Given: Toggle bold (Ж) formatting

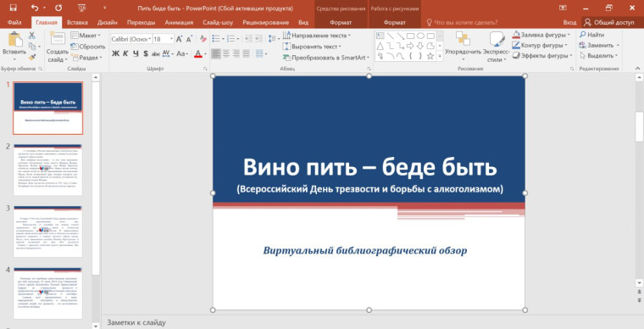Looking at the screenshot, I should (x=115, y=53).
